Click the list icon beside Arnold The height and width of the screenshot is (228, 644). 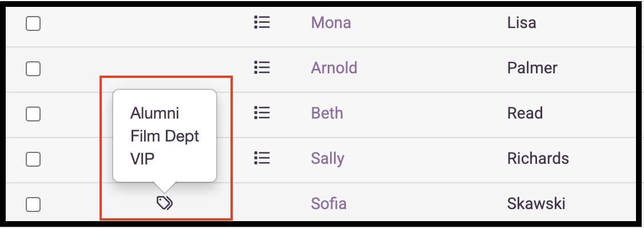261,68
